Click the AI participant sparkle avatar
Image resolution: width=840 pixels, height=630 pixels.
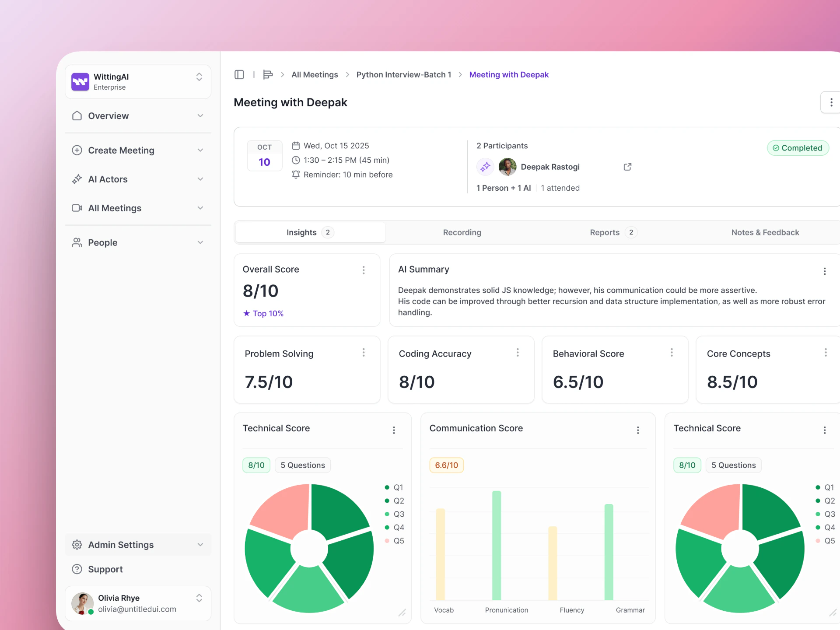[x=485, y=167]
